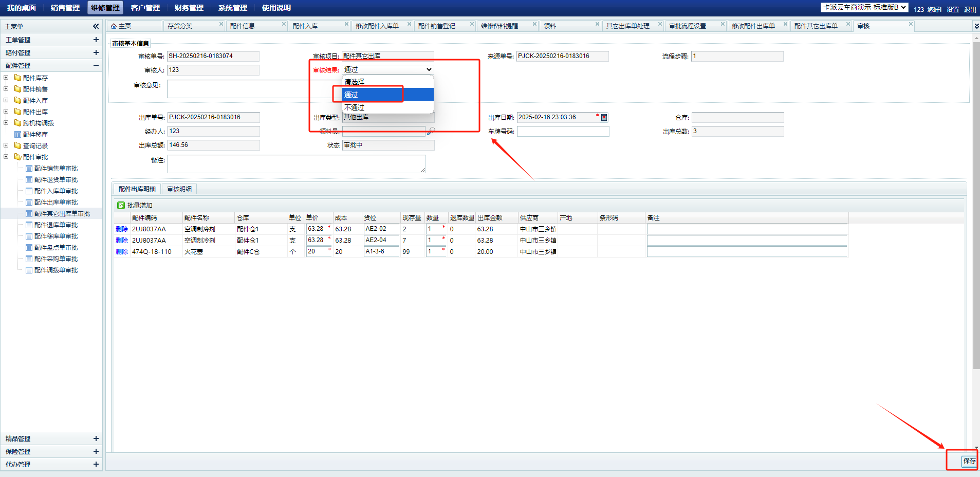Open the 卡派云车商演示 edition dropdown

click(x=864, y=8)
